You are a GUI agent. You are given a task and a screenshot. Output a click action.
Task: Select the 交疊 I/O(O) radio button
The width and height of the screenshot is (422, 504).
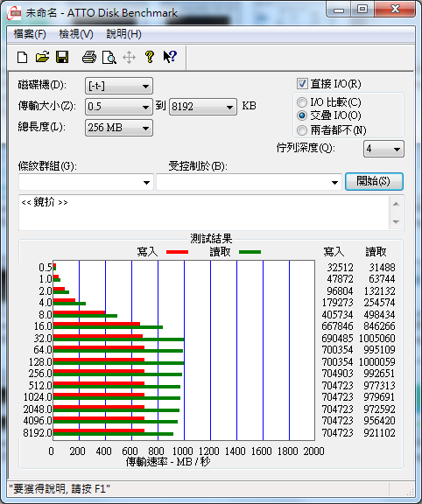[x=302, y=115]
